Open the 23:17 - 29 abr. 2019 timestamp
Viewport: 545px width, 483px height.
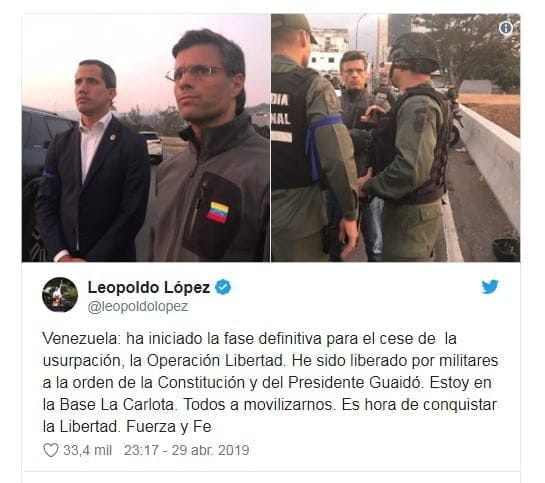(x=187, y=450)
